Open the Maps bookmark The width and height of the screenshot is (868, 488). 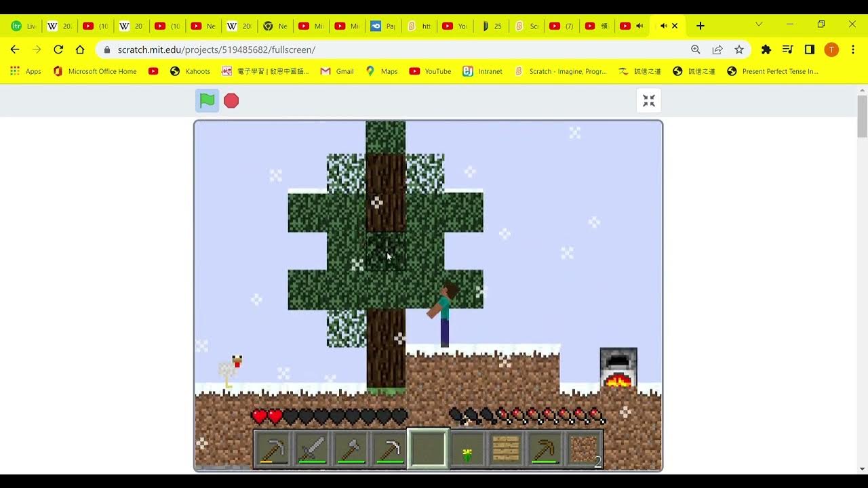pos(382,71)
